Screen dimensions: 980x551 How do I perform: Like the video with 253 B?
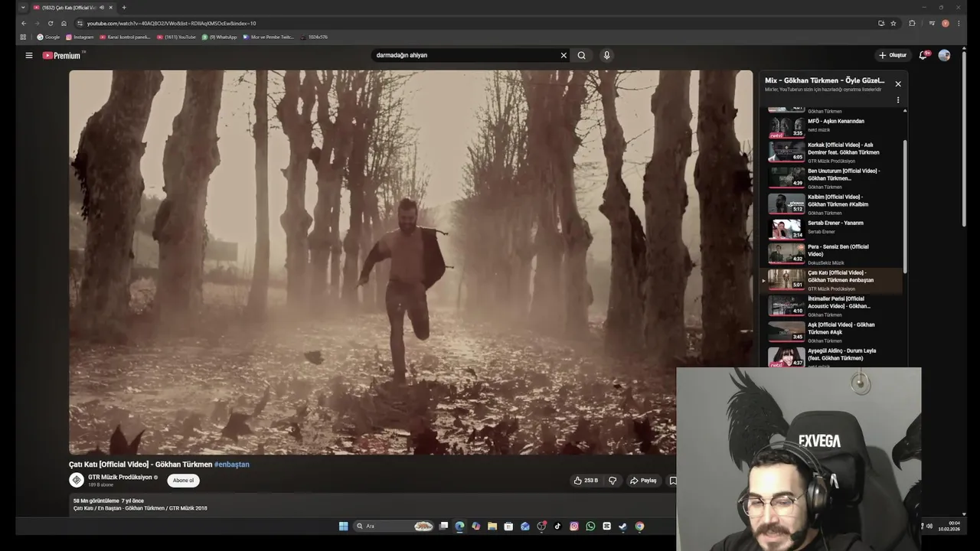click(586, 481)
